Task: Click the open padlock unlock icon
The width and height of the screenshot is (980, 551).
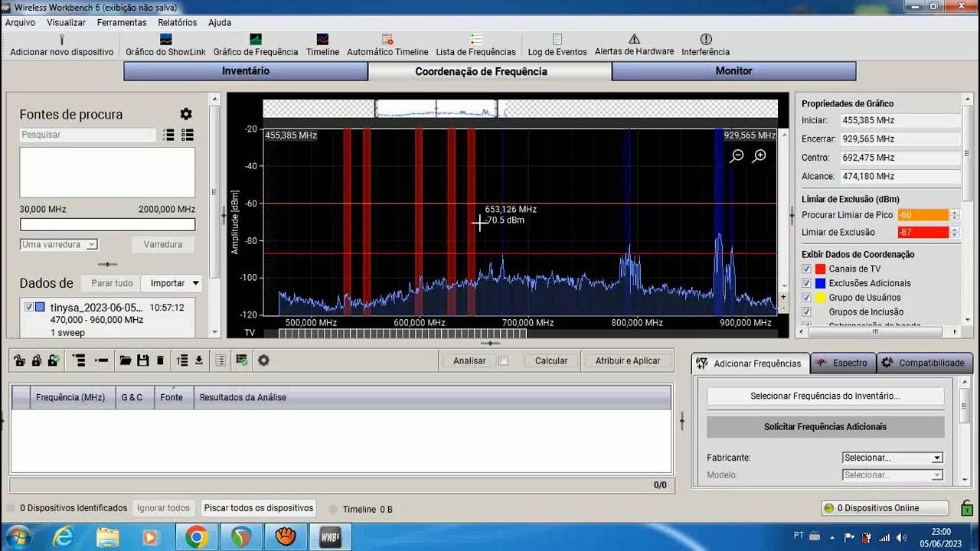Action: point(20,360)
